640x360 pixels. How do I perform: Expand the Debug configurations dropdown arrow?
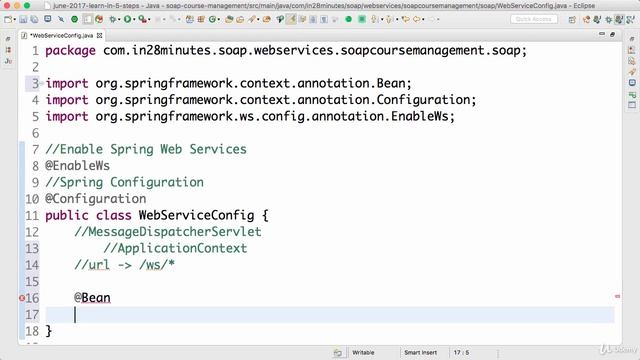click(119, 20)
